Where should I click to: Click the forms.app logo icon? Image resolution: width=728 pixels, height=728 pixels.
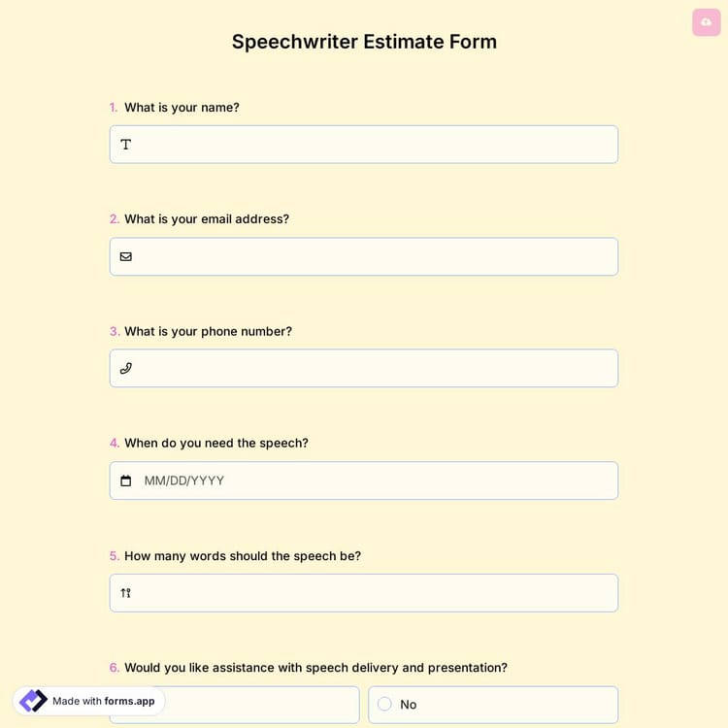click(x=33, y=701)
